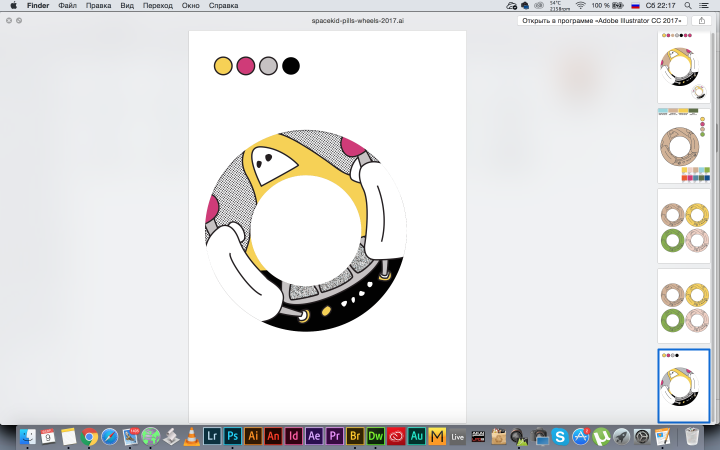This screenshot has height=450, width=720.
Task: Open the Справка menu
Action: pos(223,6)
